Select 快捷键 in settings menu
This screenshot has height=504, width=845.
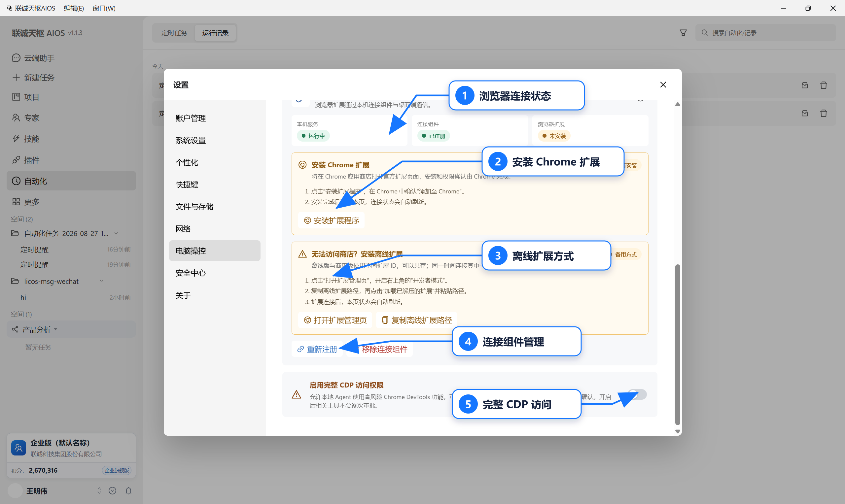(x=215, y=185)
